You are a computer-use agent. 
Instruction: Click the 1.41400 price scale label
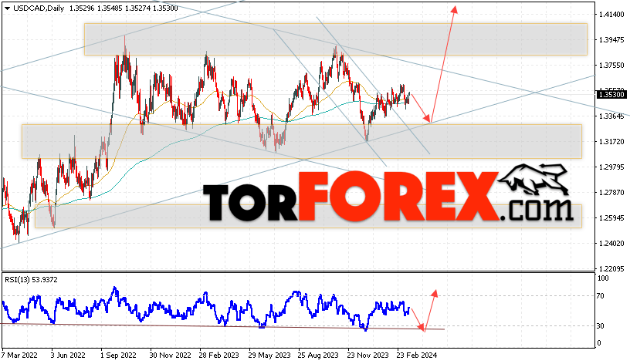[611, 15]
